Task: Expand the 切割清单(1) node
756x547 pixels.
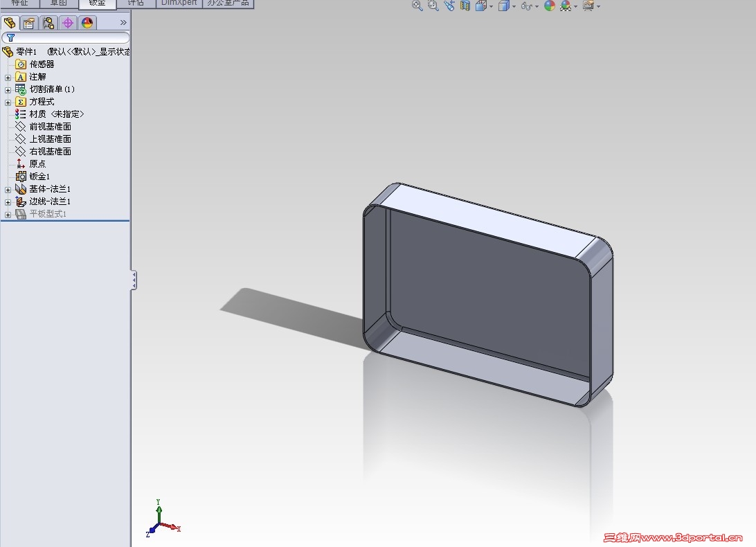Action: pyautogui.click(x=8, y=90)
